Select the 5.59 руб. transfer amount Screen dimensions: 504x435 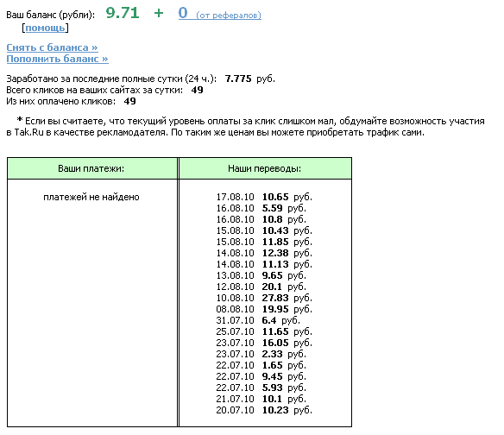[284, 208]
